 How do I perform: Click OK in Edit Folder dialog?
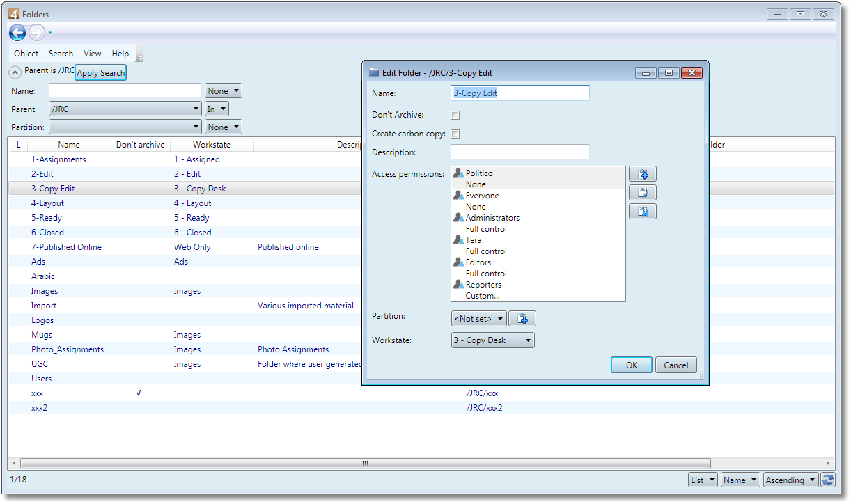coord(632,365)
